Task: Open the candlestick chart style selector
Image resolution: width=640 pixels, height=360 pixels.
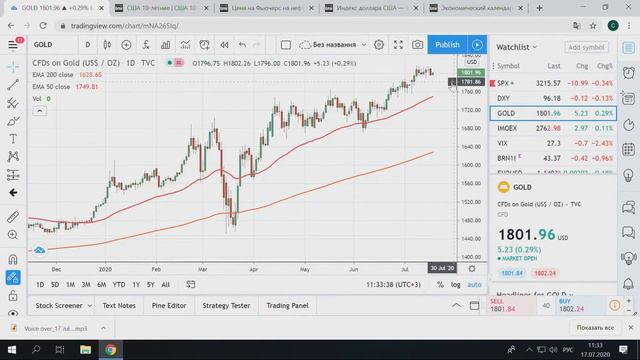Action: coord(107,45)
